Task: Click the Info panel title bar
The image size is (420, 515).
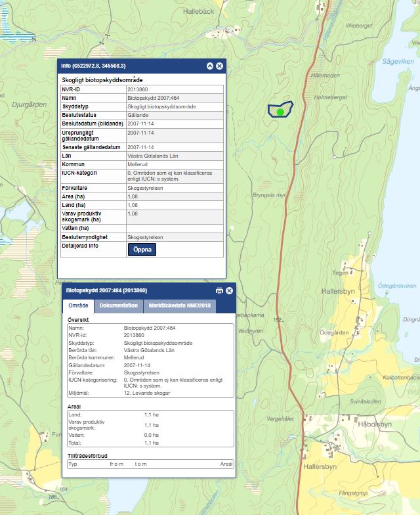Action: pyautogui.click(x=131, y=66)
